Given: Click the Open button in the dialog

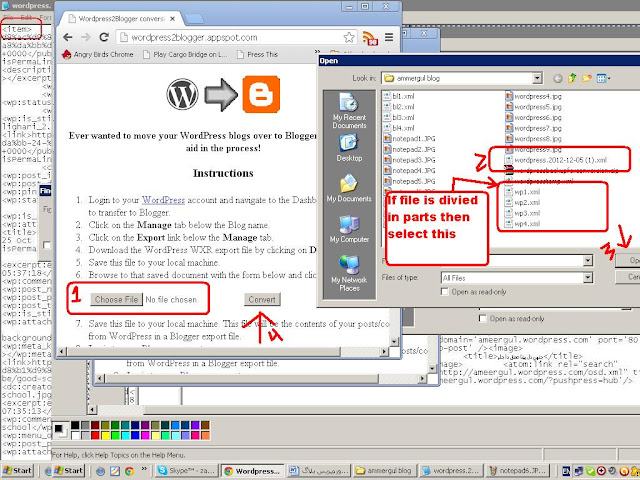Looking at the screenshot, I should 629,260.
